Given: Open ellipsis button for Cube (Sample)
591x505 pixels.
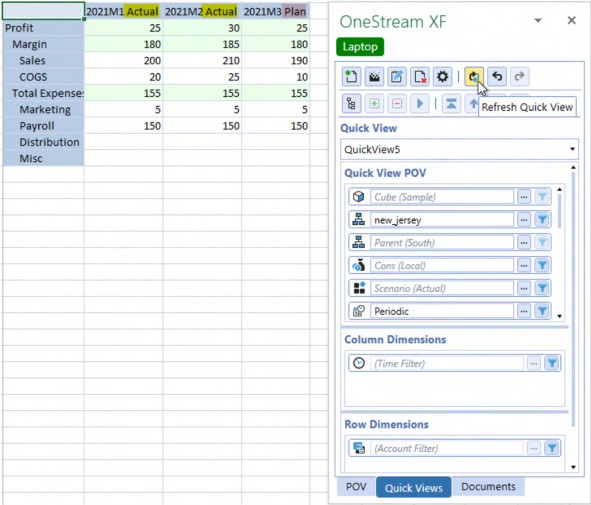Looking at the screenshot, I should [524, 197].
